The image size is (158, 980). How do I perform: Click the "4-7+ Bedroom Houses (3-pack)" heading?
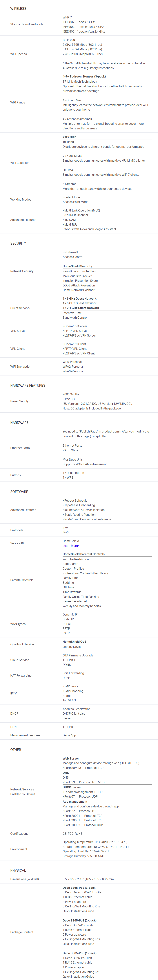pos(84,76)
